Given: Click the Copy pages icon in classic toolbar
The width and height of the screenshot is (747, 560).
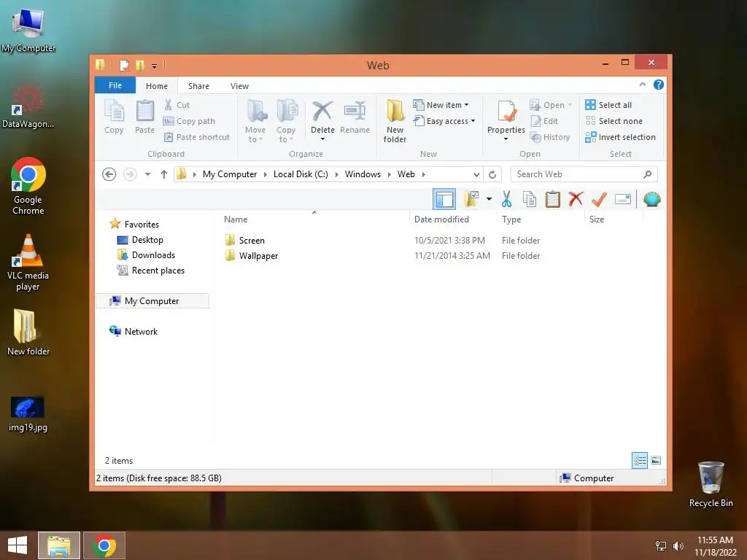Looking at the screenshot, I should click(530, 199).
